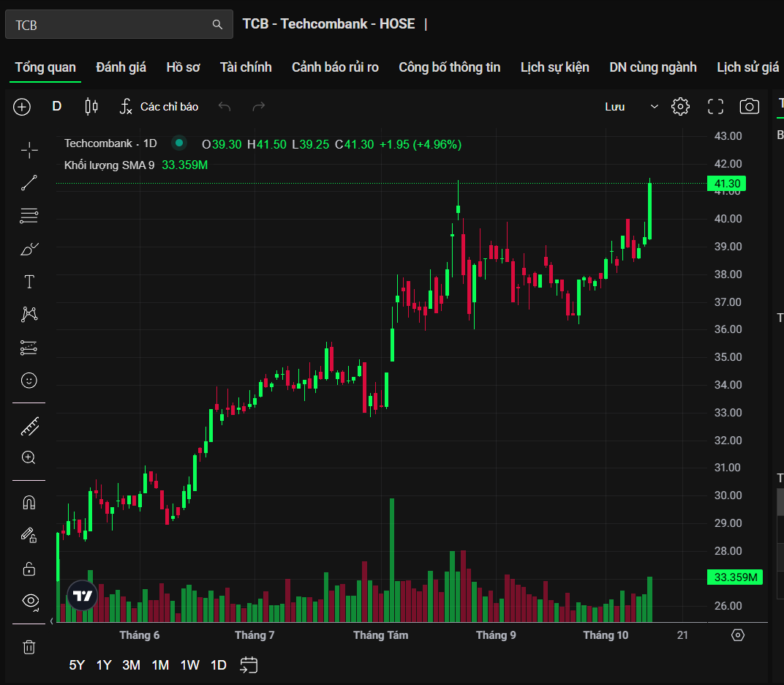Image resolution: width=784 pixels, height=685 pixels.
Task: Hide all drawings with eye icon
Action: [29, 601]
